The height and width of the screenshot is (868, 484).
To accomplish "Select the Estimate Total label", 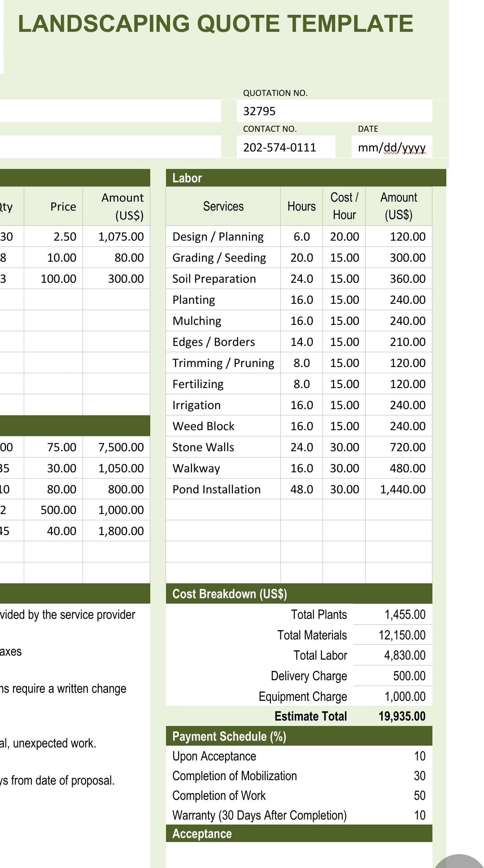I will tap(311, 716).
